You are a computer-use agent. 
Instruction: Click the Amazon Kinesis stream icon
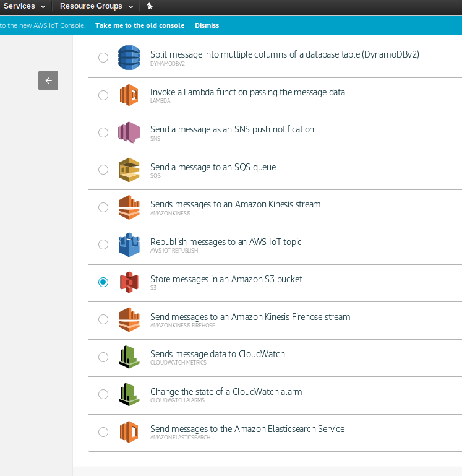(x=129, y=207)
